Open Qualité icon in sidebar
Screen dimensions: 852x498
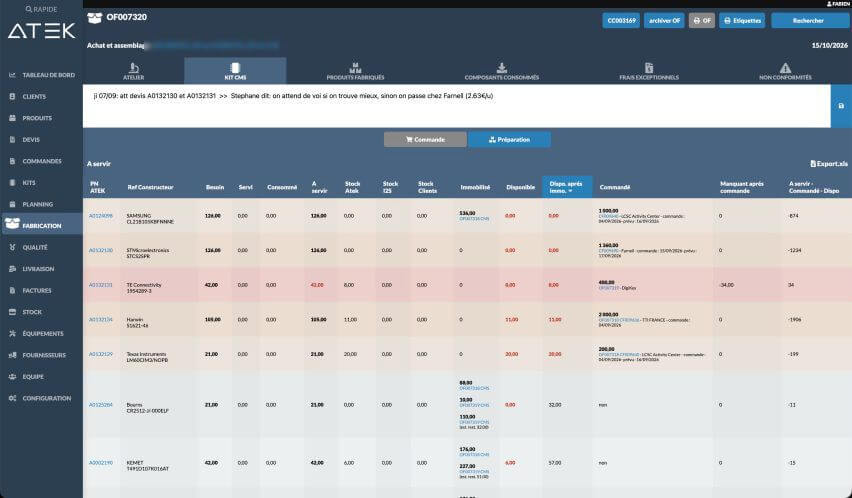point(12,247)
